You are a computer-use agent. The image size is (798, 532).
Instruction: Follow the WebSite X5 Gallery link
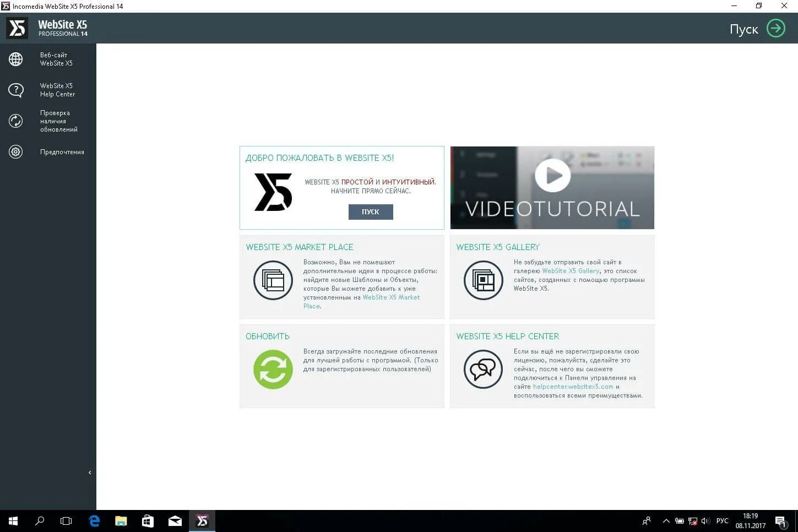pyautogui.click(x=571, y=271)
